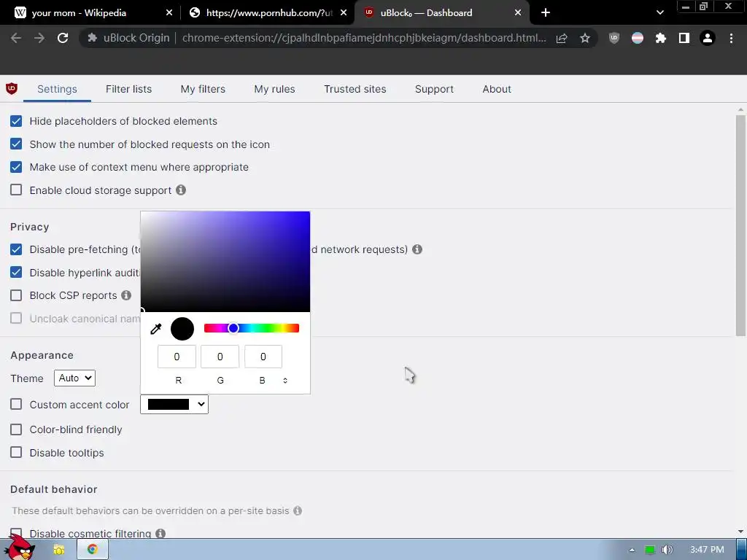Open a new browser tab

[546, 13]
